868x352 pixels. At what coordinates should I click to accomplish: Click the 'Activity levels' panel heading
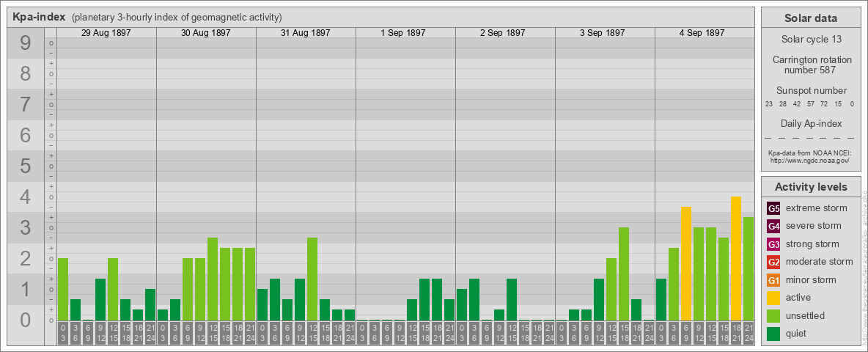click(811, 187)
